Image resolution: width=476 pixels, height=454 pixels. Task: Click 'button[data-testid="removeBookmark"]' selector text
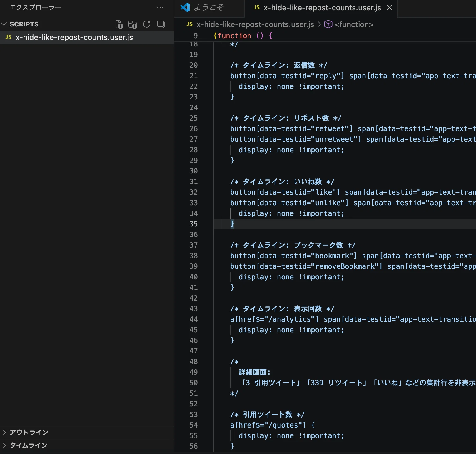point(306,266)
